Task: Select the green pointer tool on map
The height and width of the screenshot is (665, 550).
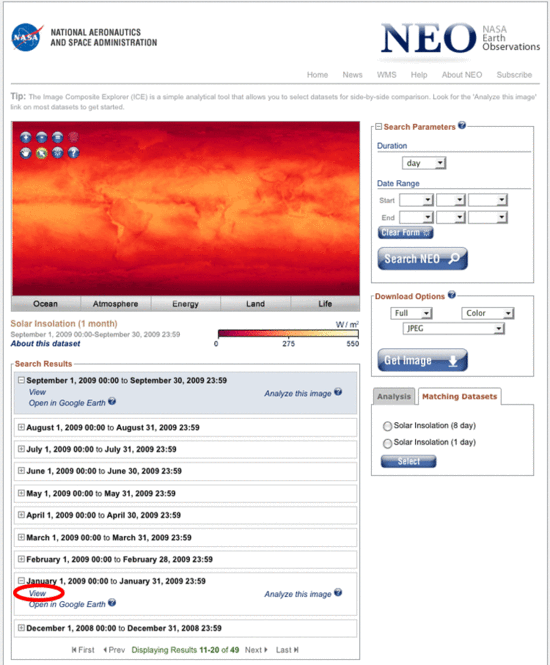Action: [x=42, y=153]
